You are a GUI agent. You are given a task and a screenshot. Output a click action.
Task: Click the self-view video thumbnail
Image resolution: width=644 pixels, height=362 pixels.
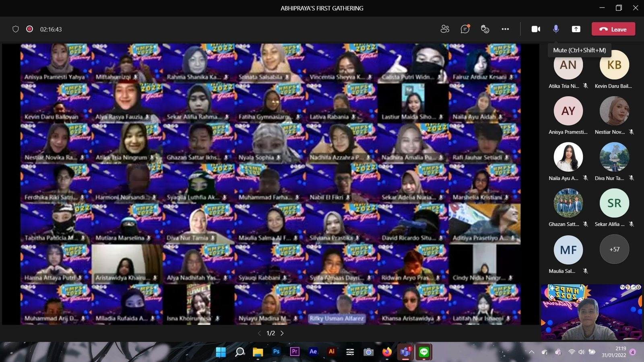click(x=591, y=312)
